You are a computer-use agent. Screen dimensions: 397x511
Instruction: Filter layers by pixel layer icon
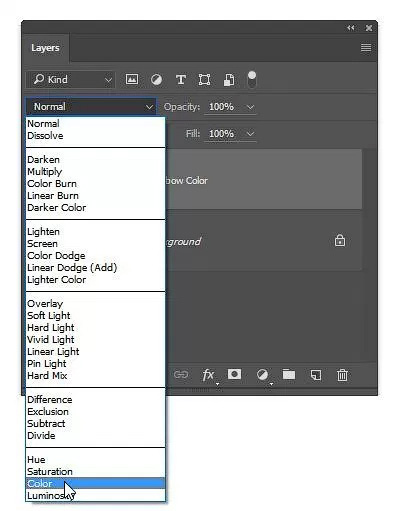coord(132,79)
